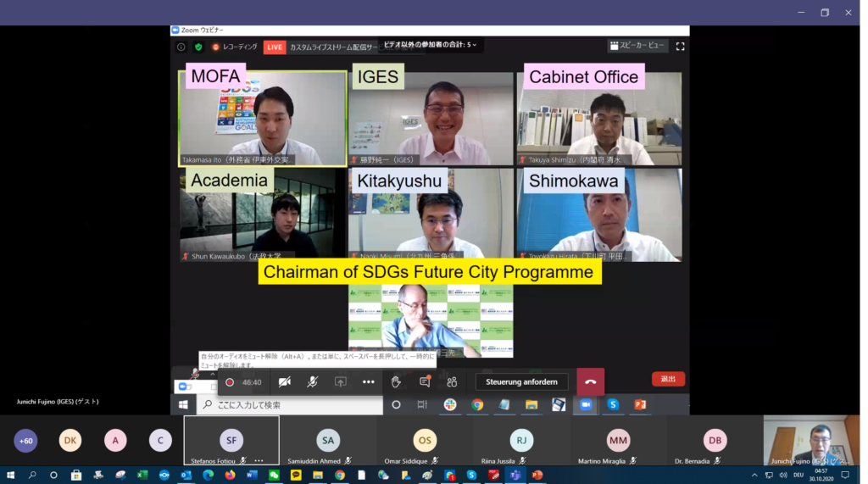Open the meeting info icon

click(x=181, y=47)
